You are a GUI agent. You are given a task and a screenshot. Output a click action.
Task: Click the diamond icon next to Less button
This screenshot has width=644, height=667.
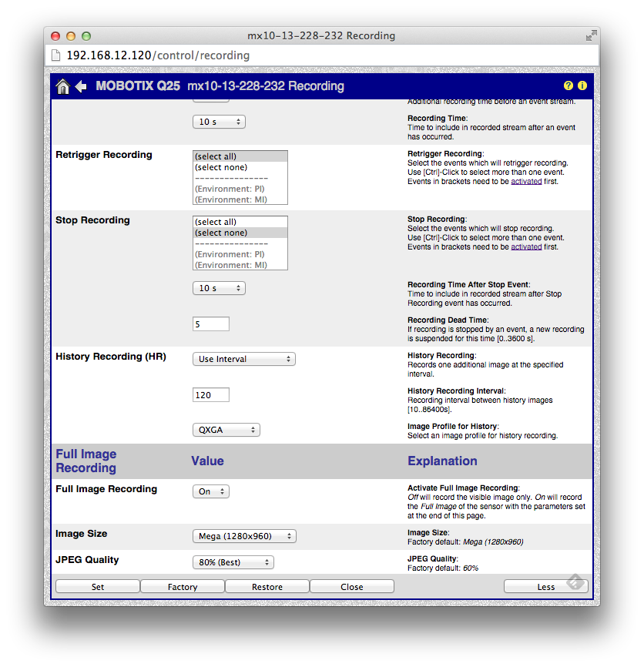575,582
